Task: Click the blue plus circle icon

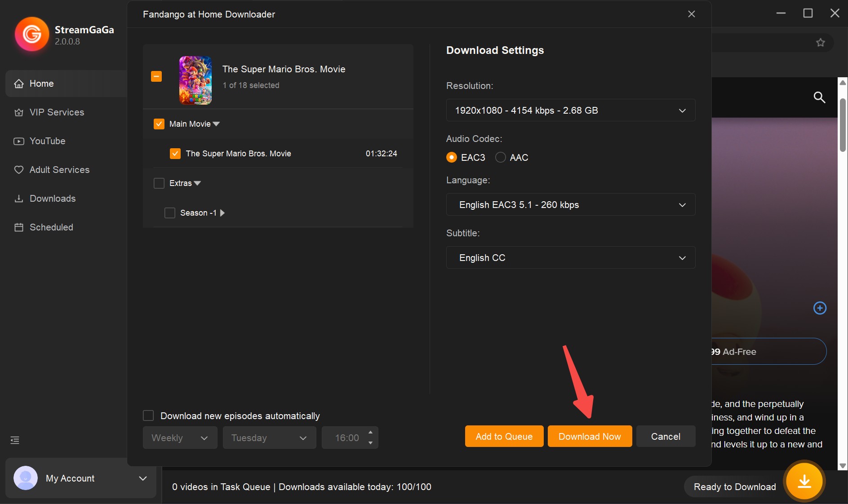Action: (820, 308)
